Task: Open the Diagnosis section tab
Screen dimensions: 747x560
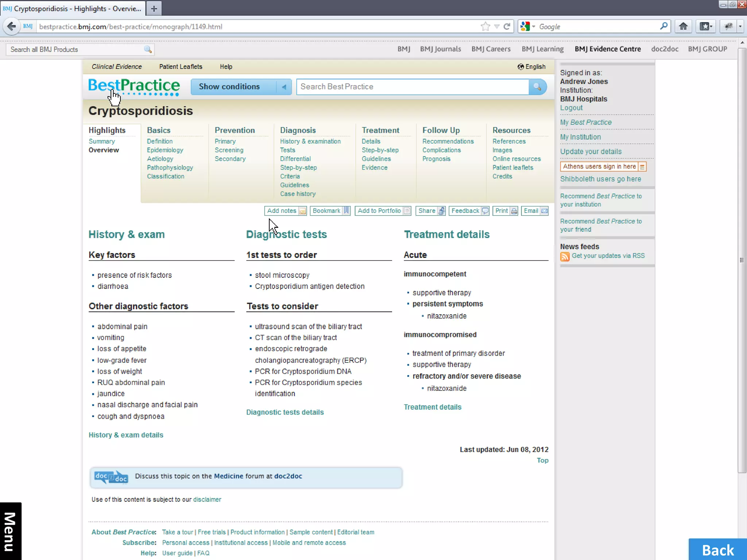Action: click(298, 130)
